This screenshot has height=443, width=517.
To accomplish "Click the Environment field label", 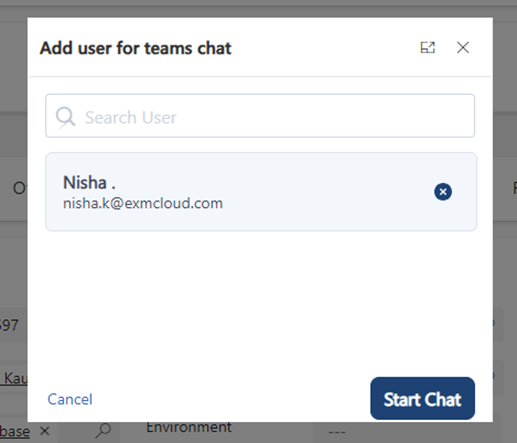I will coord(189,427).
